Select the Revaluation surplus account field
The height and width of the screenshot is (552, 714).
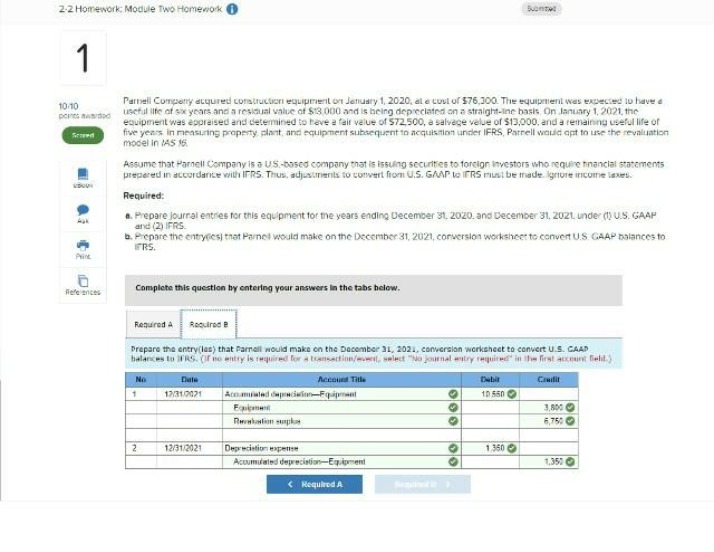tap(342, 421)
